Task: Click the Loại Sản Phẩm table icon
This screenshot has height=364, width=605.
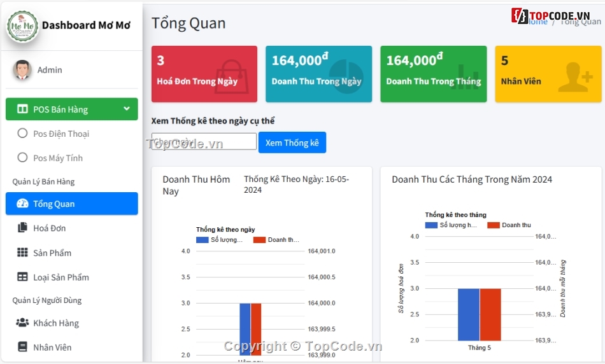Action: (x=22, y=277)
